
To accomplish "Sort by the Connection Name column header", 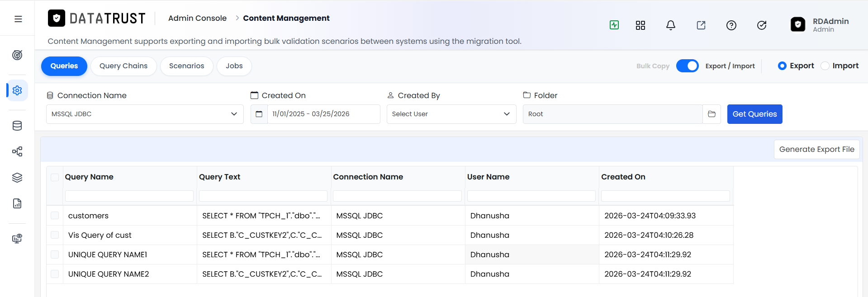I will pos(368,177).
